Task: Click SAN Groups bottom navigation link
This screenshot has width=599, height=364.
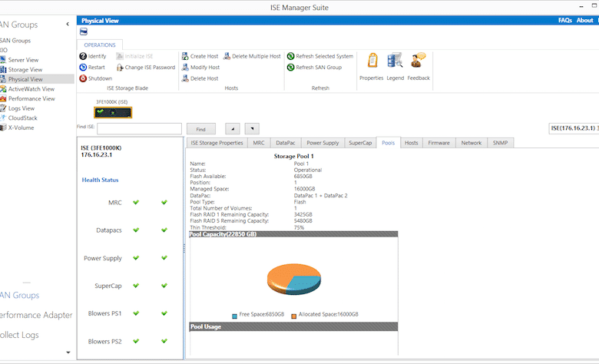Action: pos(19,295)
